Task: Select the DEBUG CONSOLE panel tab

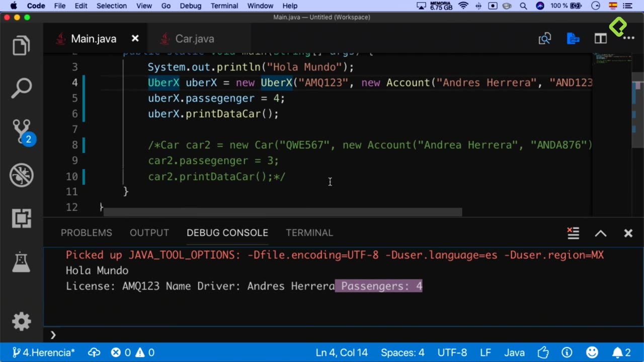Action: pyautogui.click(x=227, y=233)
